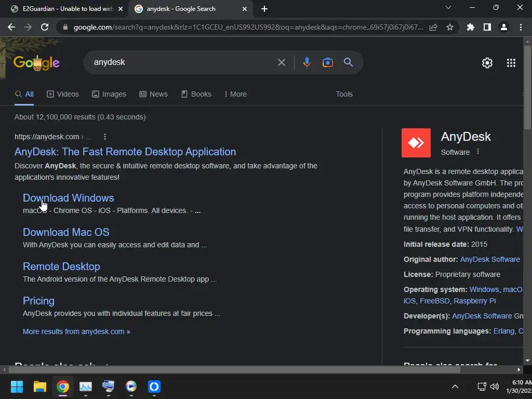Open taskbar clock and date
This screenshot has height=399, width=532.
[519, 387]
